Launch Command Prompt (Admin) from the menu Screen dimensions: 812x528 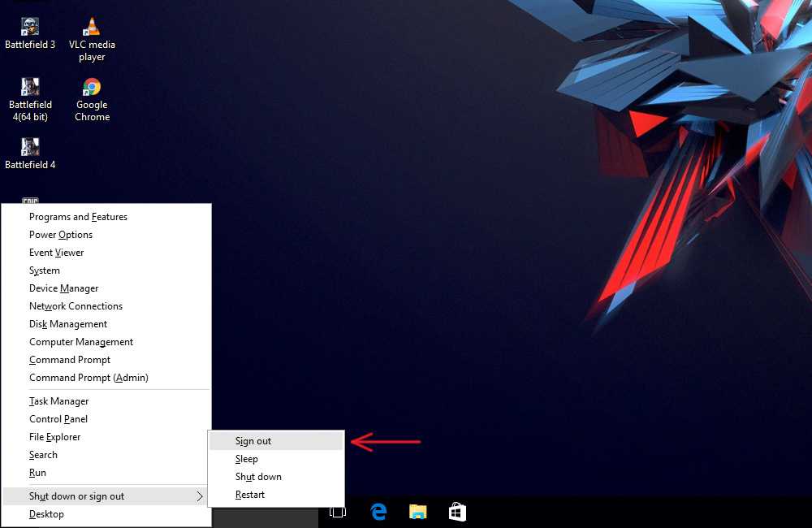tap(106, 378)
